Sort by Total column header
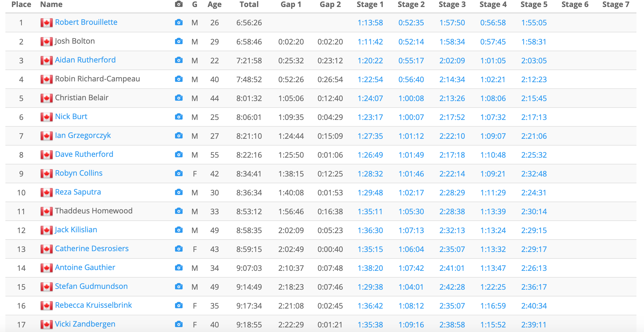Viewport: 644px width, 332px height. pyautogui.click(x=249, y=5)
